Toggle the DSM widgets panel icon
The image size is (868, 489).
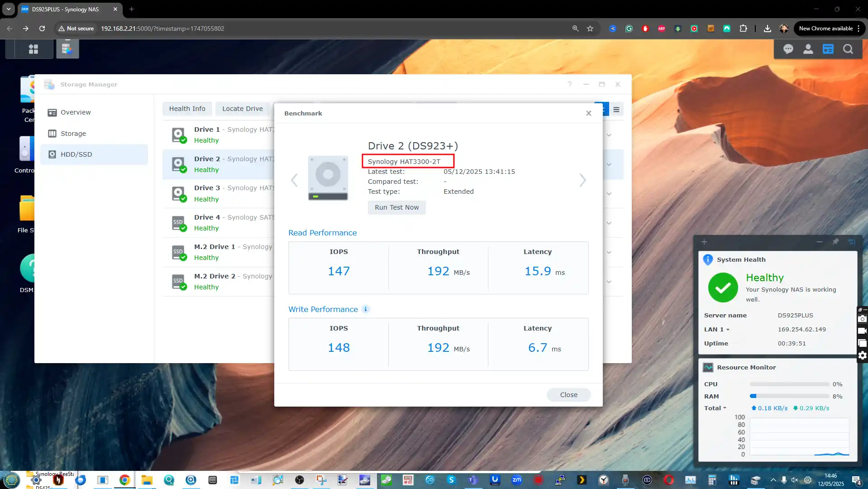click(828, 49)
